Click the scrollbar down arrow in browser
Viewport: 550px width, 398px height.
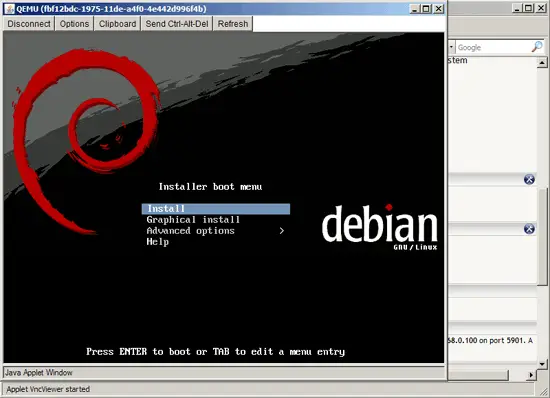pyautogui.click(x=542, y=364)
